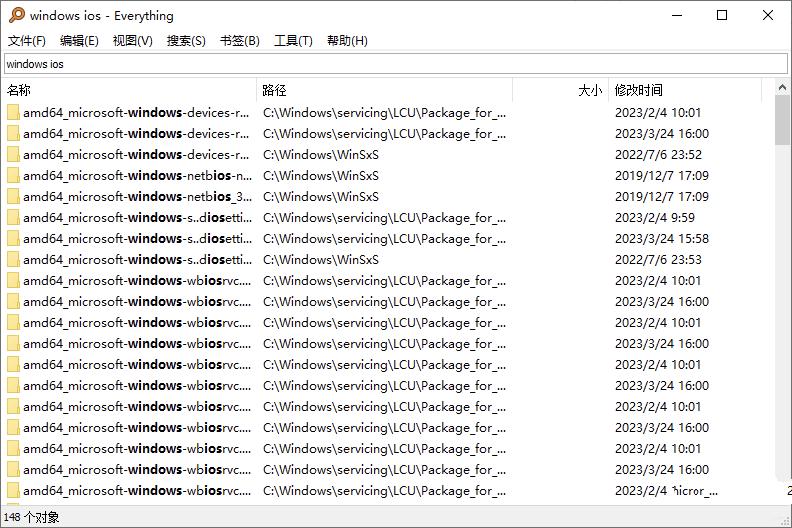Open the 视图(V) menu
792x528 pixels.
pyautogui.click(x=132, y=41)
